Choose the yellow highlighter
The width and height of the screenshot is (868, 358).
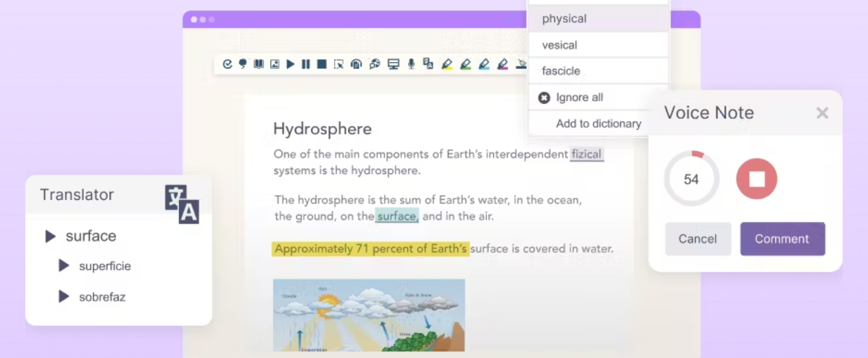point(447,64)
